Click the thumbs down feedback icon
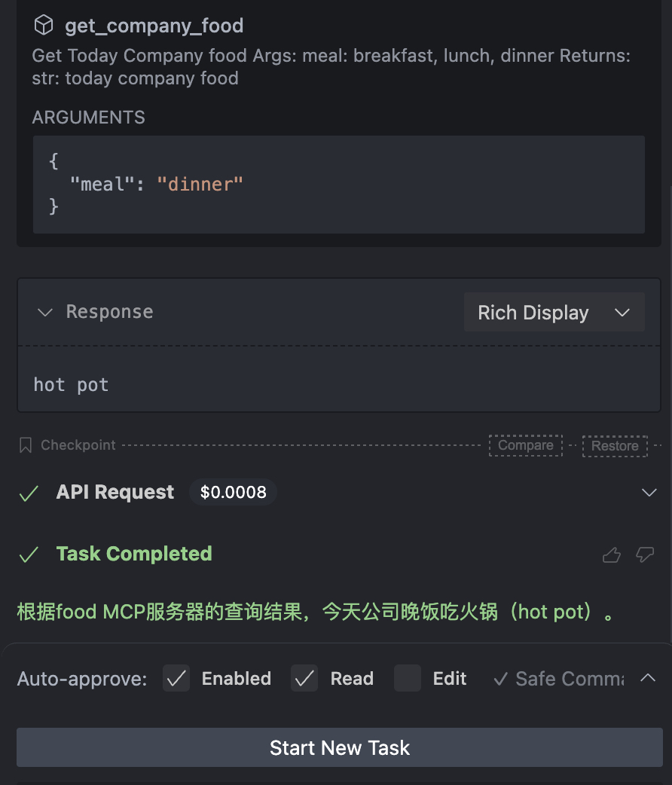Viewport: 672px width, 785px height. coord(645,554)
